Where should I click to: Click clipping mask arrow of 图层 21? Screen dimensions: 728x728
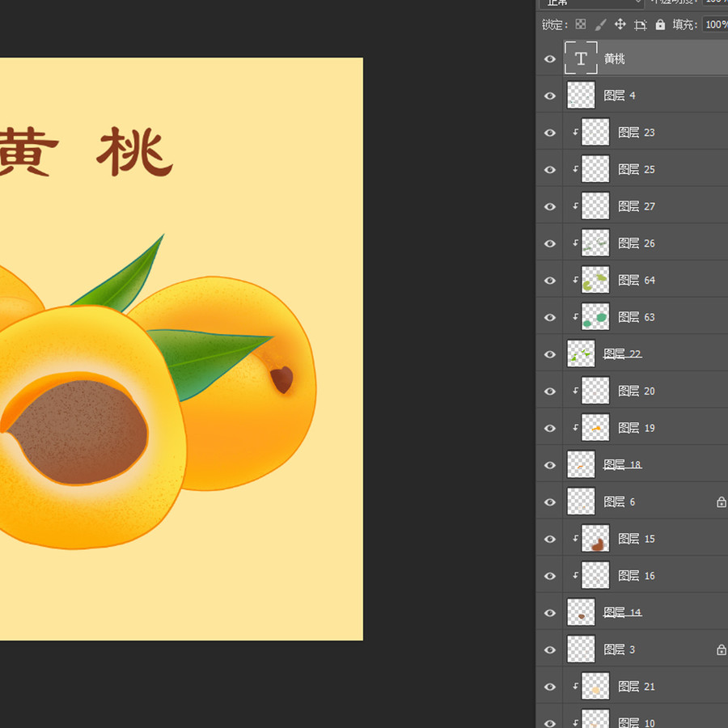(575, 686)
